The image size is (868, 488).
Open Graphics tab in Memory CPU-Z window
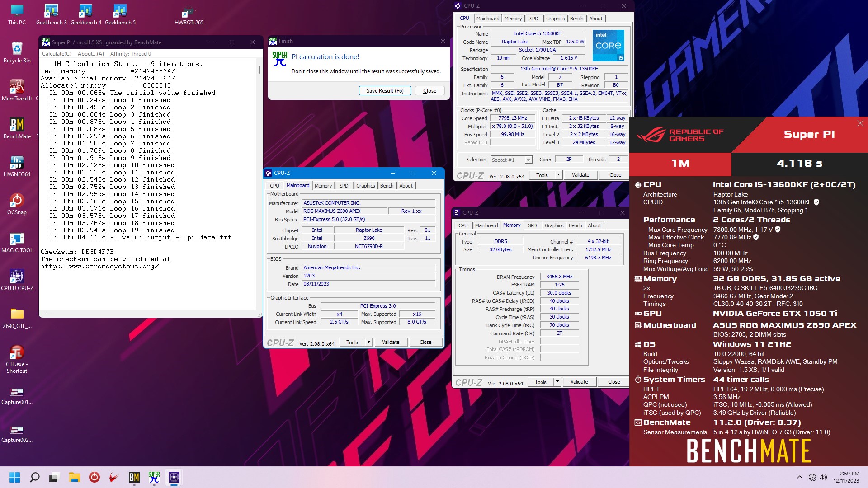point(554,225)
